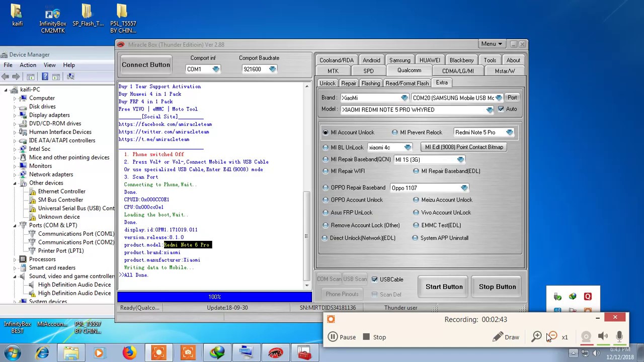644x362 pixels.
Task: Open the COM20 Samsung port dropdown
Action: click(x=498, y=98)
